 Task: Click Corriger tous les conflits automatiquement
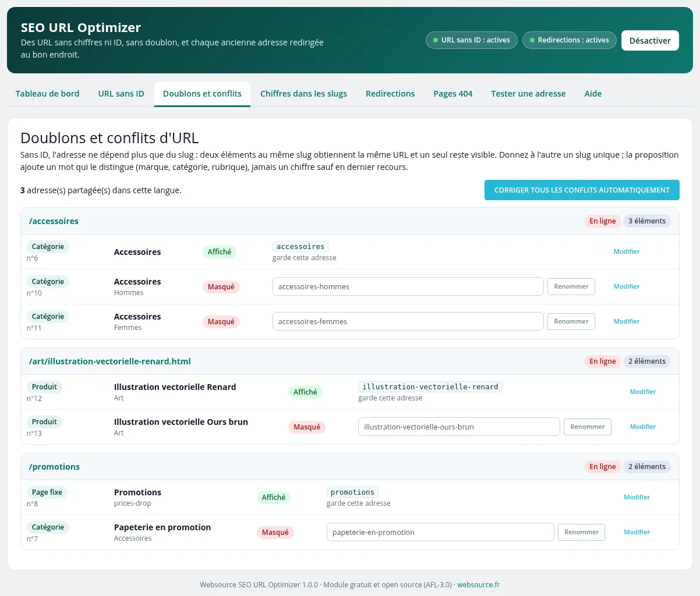(x=582, y=190)
